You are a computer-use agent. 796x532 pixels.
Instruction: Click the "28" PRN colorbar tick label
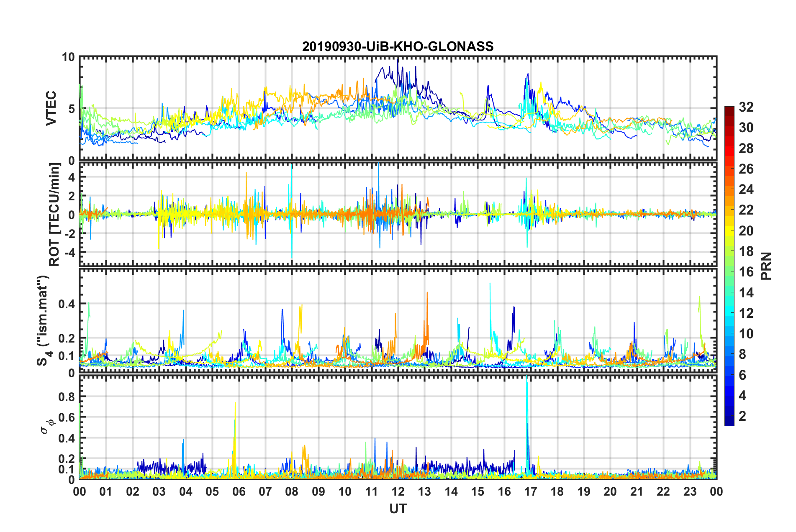point(746,148)
